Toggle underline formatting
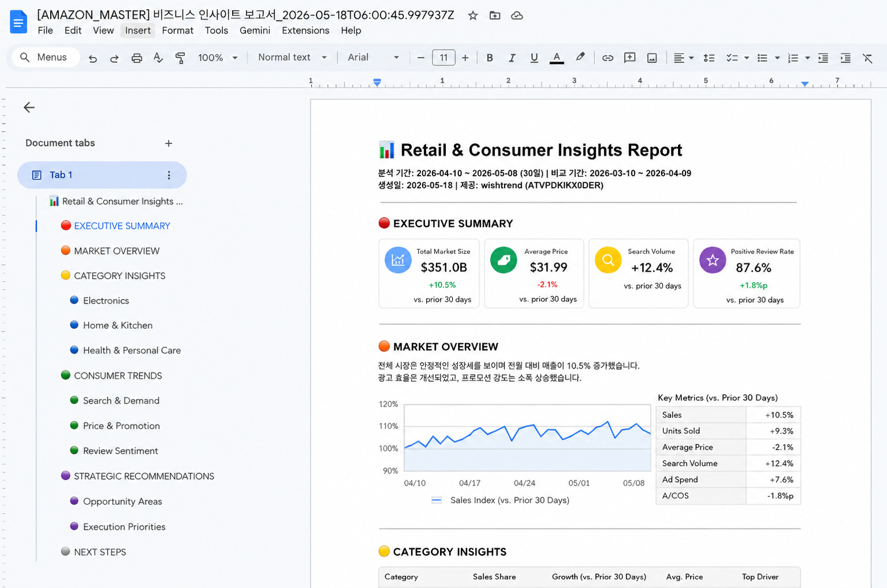Screen dimensions: 887x588 point(534,58)
